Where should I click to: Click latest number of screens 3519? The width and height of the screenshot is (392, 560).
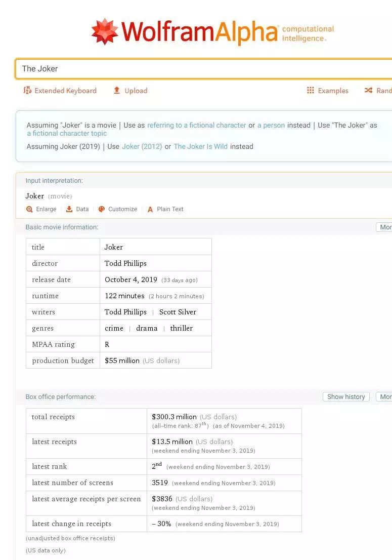click(160, 483)
